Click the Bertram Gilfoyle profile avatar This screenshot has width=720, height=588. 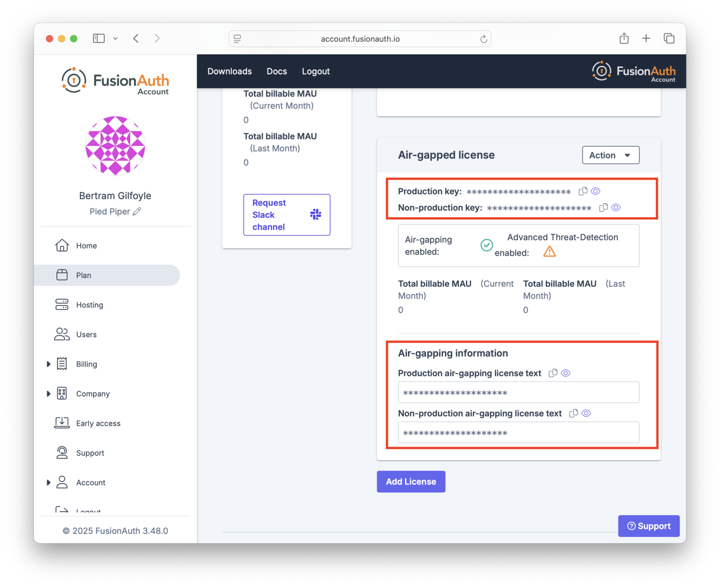pos(115,146)
